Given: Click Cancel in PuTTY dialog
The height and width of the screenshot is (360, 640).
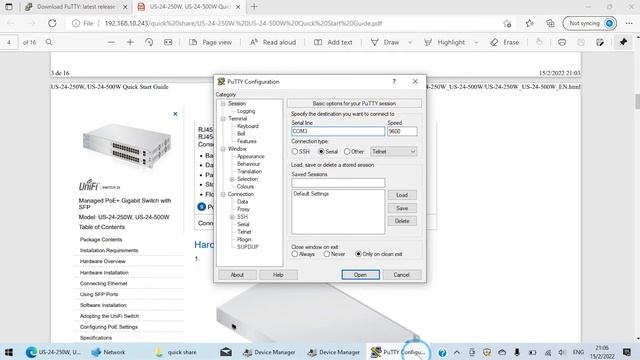Looking at the screenshot, I should (x=401, y=275).
